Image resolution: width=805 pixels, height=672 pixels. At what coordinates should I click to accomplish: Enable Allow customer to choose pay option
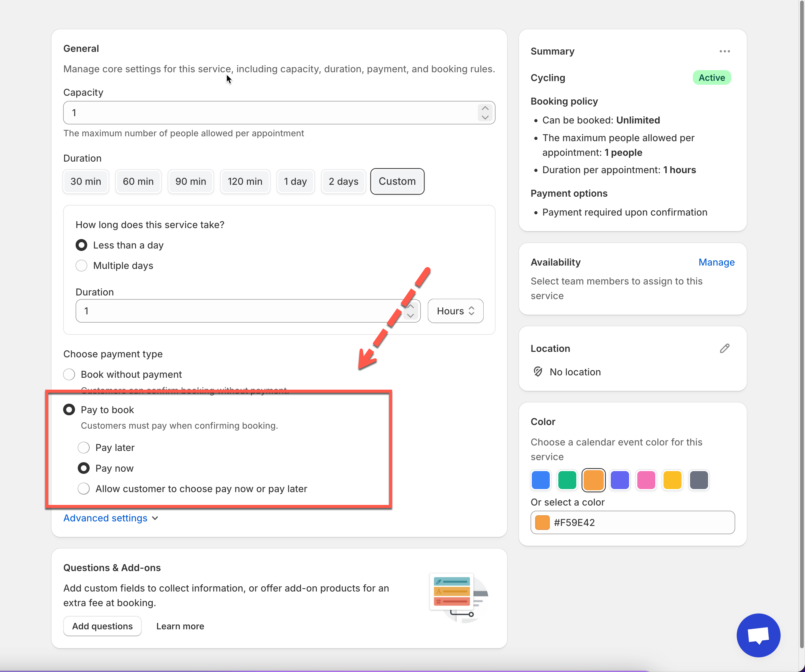click(84, 489)
